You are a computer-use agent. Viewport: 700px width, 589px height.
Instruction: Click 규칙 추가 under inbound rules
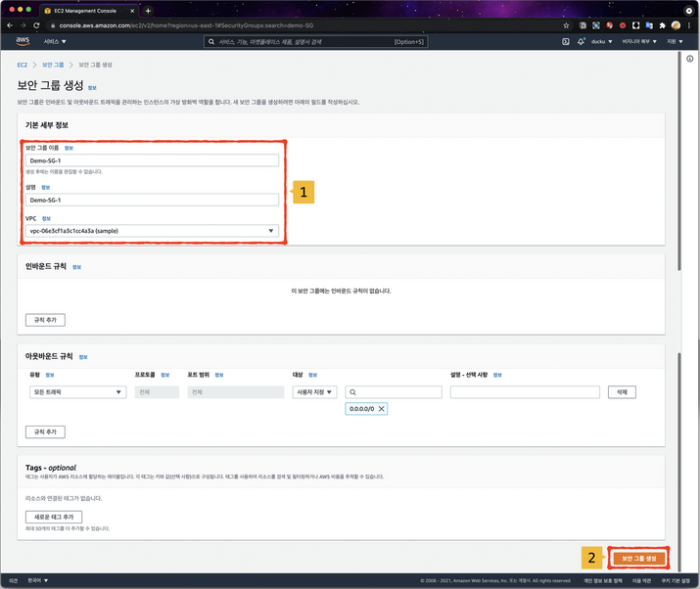[45, 320]
